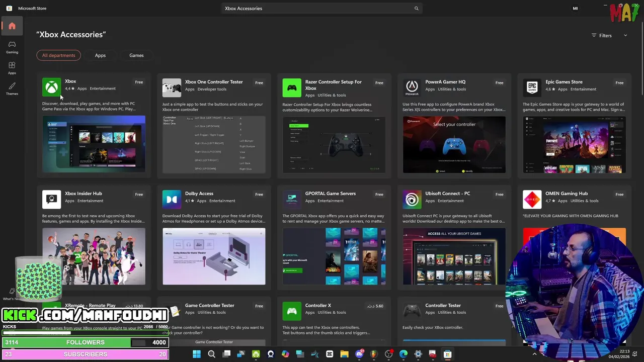644x362 pixels.
Task: Click the Xbox Accessories search field
Action: pyautogui.click(x=321, y=9)
